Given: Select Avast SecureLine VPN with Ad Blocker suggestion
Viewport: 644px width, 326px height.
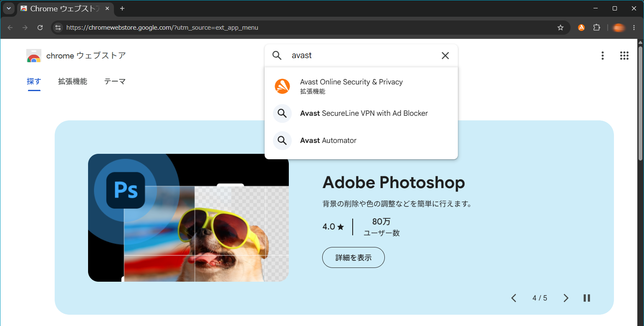Looking at the screenshot, I should tap(361, 113).
